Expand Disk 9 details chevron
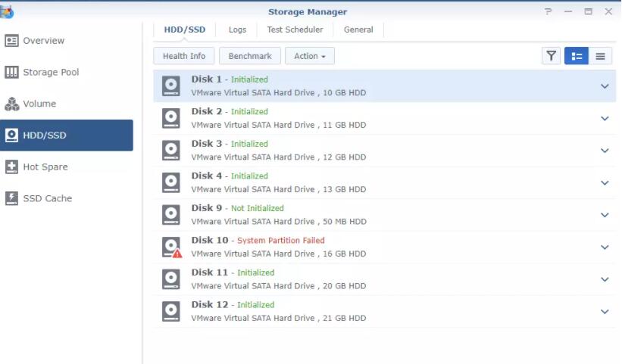Viewport: 622px width, 364px height. click(605, 215)
